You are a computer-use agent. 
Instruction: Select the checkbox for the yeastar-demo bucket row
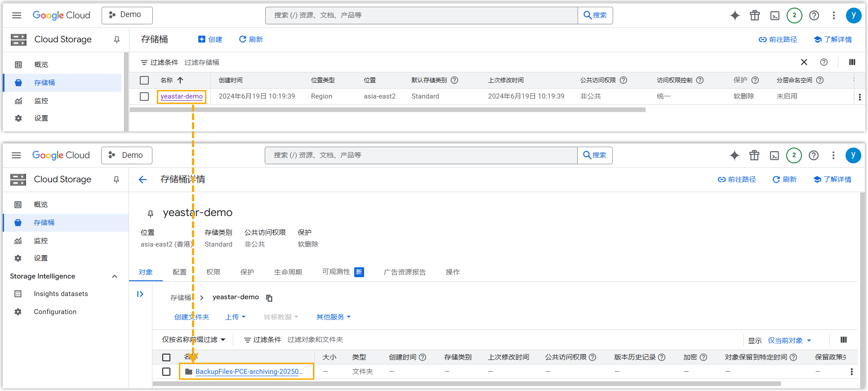(x=144, y=96)
